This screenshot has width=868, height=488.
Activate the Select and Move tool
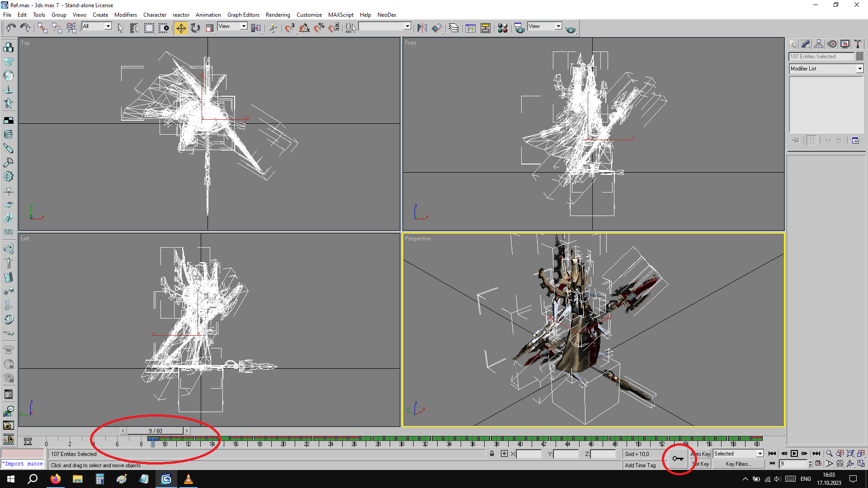point(180,28)
